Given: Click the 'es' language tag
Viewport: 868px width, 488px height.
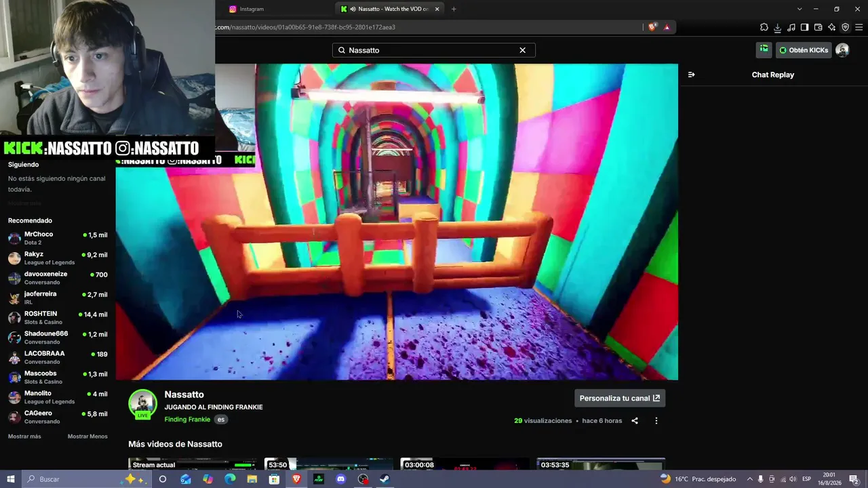Looking at the screenshot, I should 221,420.
